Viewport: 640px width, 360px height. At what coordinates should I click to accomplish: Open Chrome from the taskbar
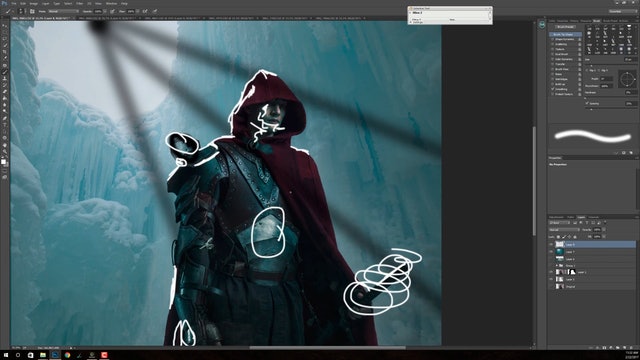click(x=67, y=355)
